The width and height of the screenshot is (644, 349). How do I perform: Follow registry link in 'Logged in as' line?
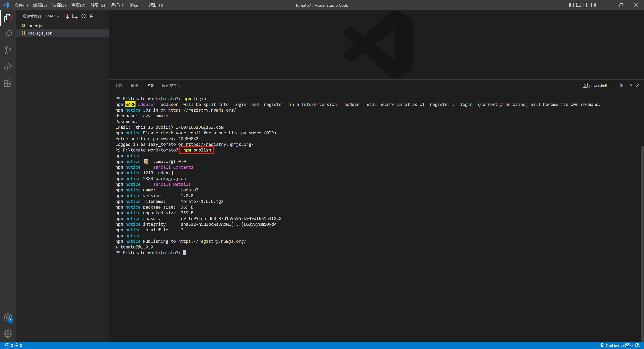coord(220,144)
